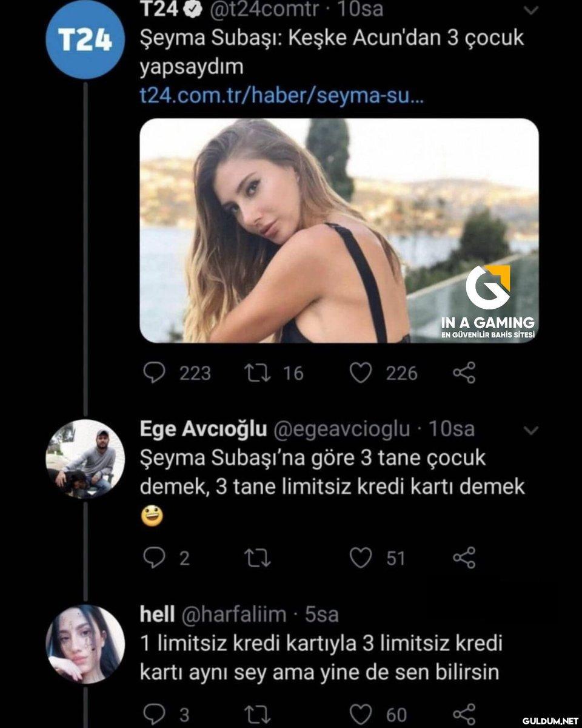
Task: Retweet the T24 tweet
Action: coord(259,372)
